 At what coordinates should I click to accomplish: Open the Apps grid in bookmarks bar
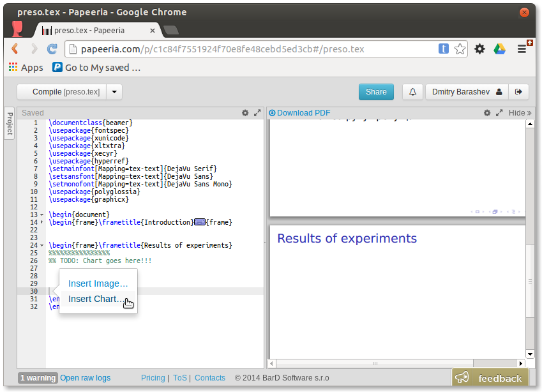point(26,68)
